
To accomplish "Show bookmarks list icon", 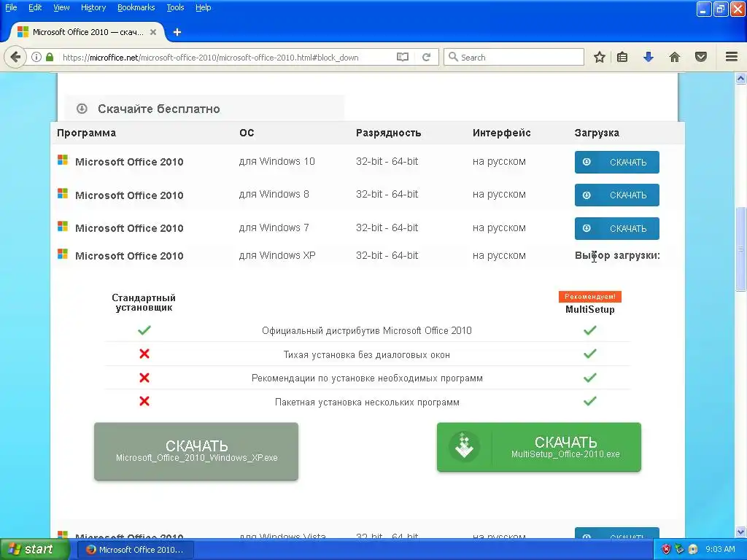I will [622, 57].
